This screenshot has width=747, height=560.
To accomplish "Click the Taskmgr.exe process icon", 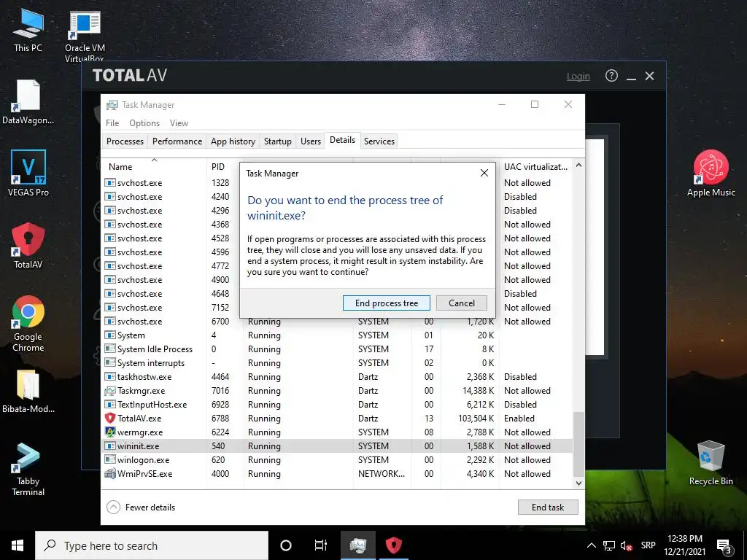I will point(110,391).
